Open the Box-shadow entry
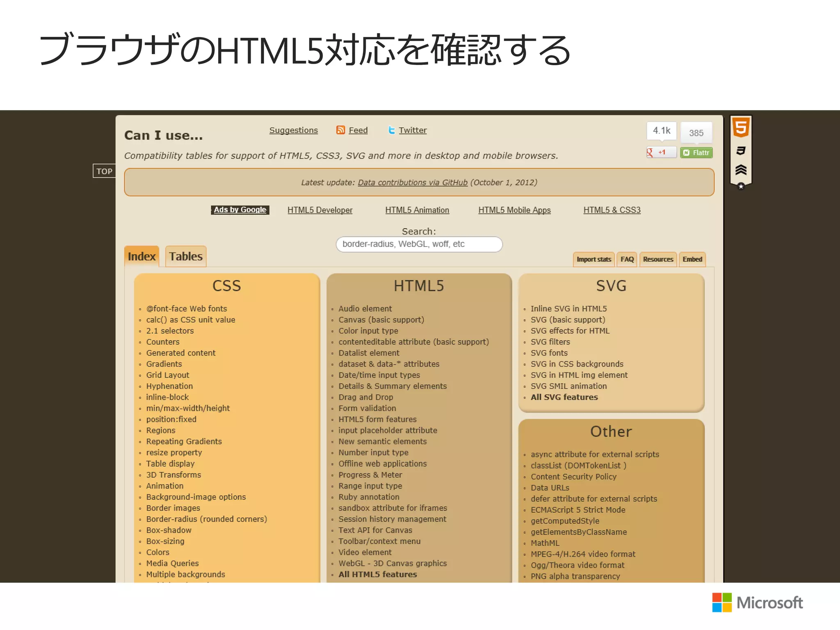This screenshot has height=630, width=840. click(x=169, y=530)
